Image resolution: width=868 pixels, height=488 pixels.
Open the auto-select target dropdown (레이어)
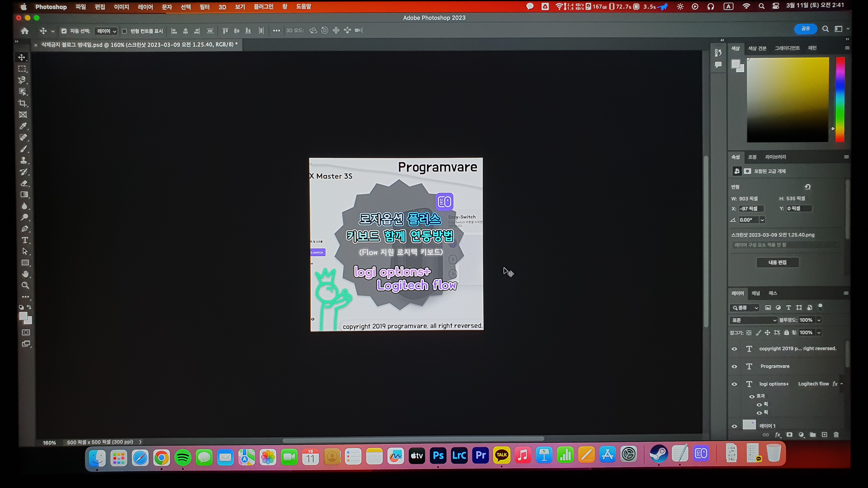click(x=107, y=31)
